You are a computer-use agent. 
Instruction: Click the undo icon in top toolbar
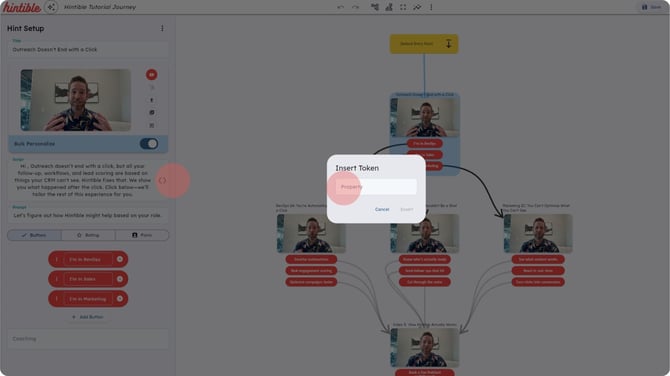click(341, 7)
